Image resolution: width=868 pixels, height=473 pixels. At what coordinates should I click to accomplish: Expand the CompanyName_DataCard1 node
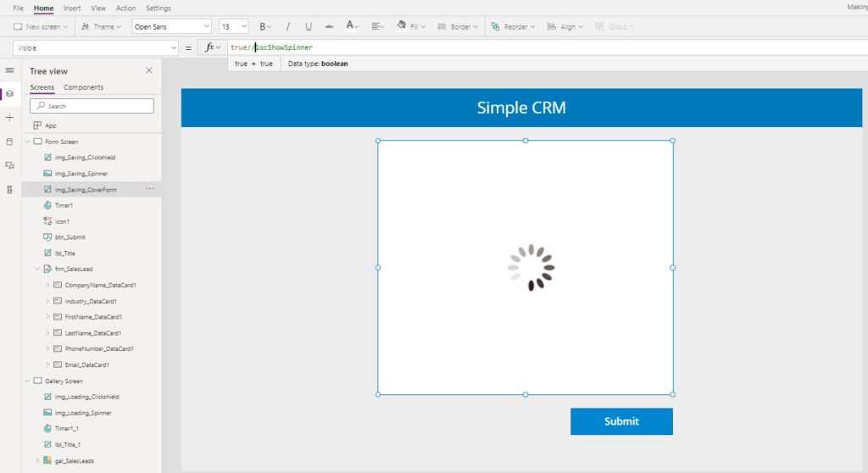47,285
